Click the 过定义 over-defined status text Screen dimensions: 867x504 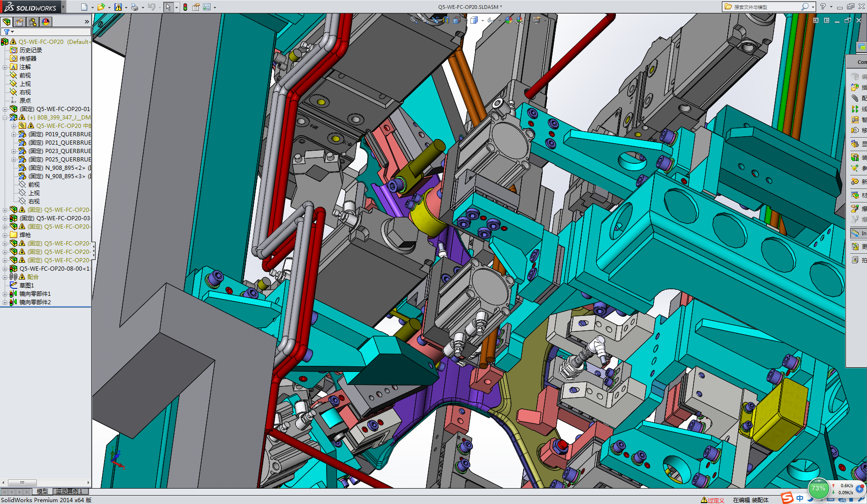(716, 500)
